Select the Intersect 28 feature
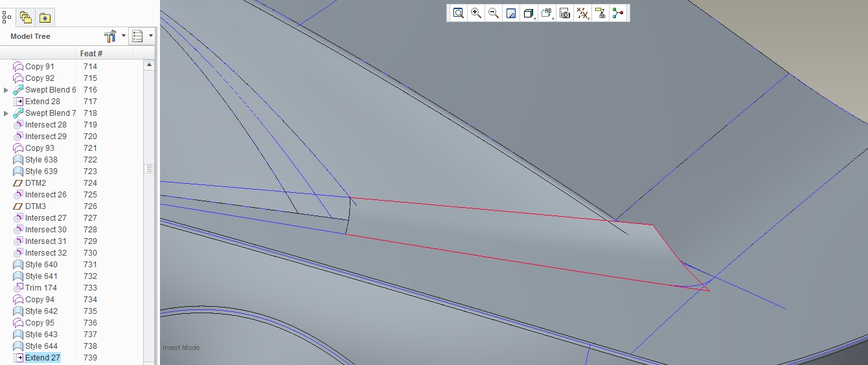 coord(45,125)
